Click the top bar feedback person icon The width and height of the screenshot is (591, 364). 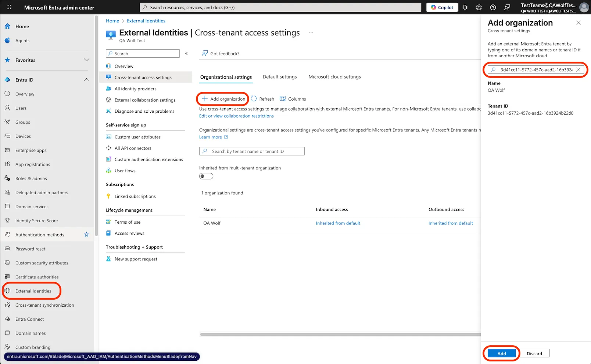point(507,7)
